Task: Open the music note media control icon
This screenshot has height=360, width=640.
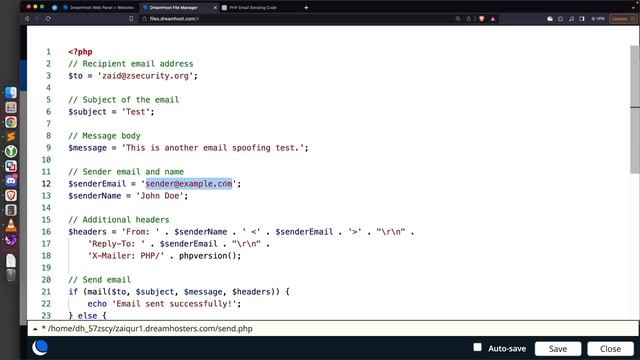Action: (x=571, y=19)
